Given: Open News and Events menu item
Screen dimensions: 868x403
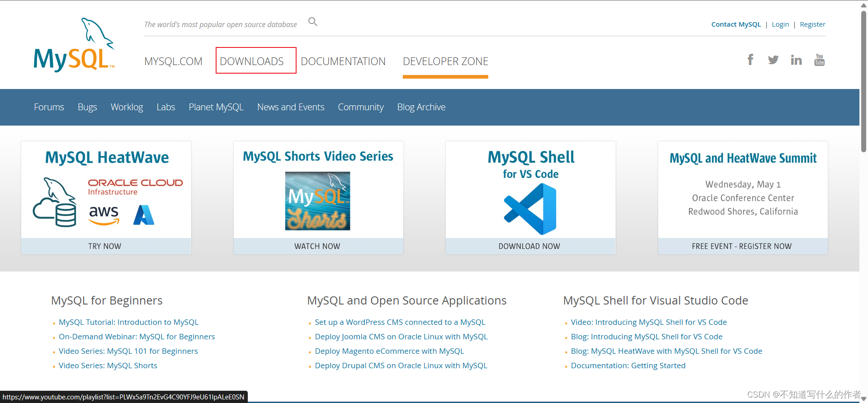Looking at the screenshot, I should [x=291, y=107].
